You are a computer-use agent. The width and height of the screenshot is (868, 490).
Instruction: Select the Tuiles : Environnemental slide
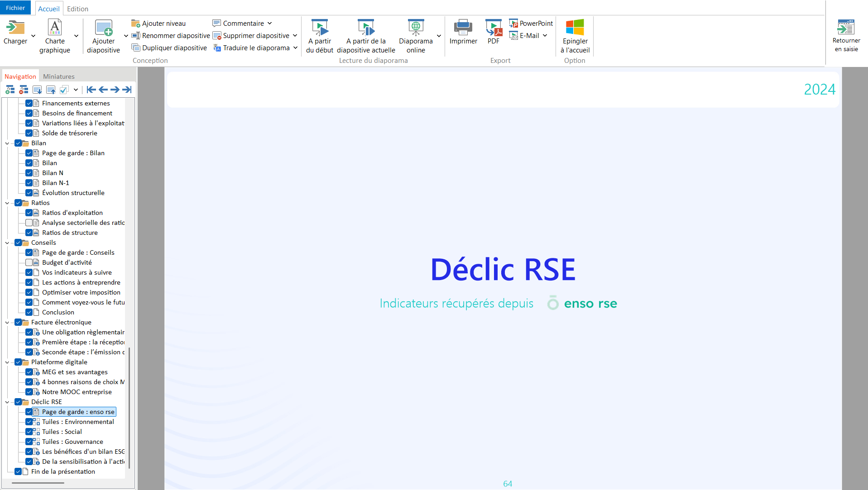click(78, 422)
